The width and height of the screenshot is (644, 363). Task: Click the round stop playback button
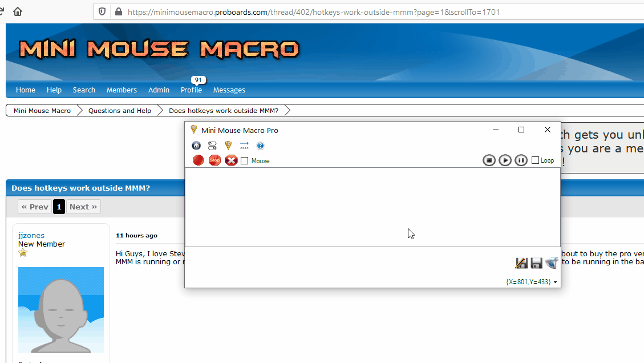tap(489, 160)
